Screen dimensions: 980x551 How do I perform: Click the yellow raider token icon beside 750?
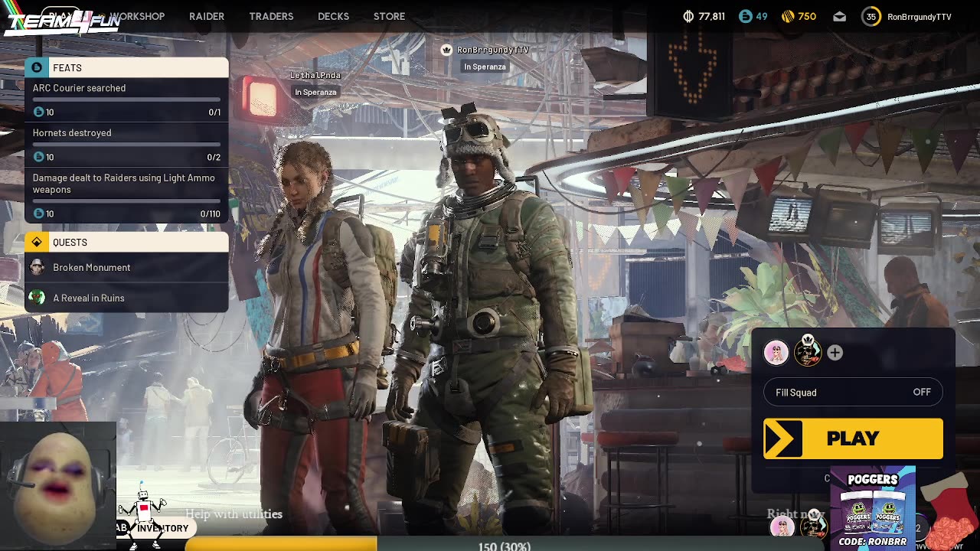[788, 16]
